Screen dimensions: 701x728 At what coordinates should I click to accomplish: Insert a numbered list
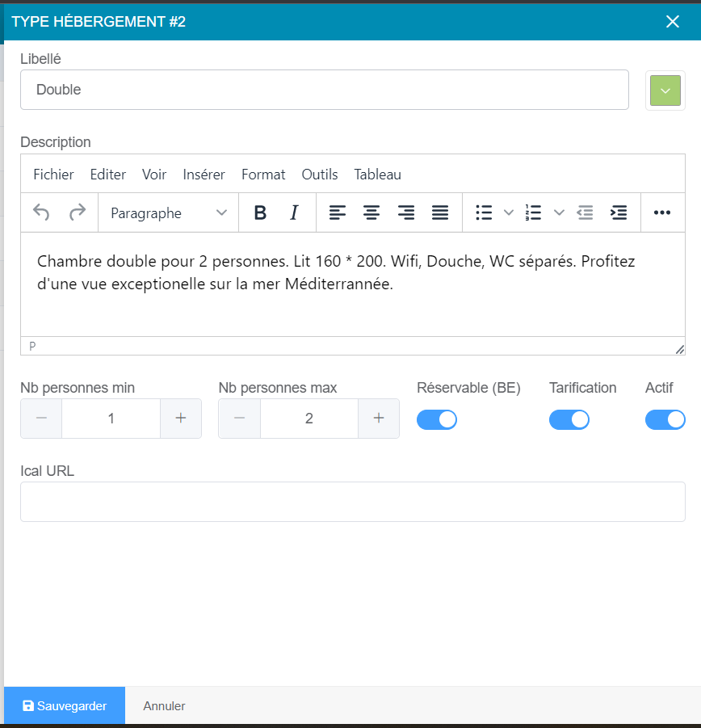tap(534, 213)
